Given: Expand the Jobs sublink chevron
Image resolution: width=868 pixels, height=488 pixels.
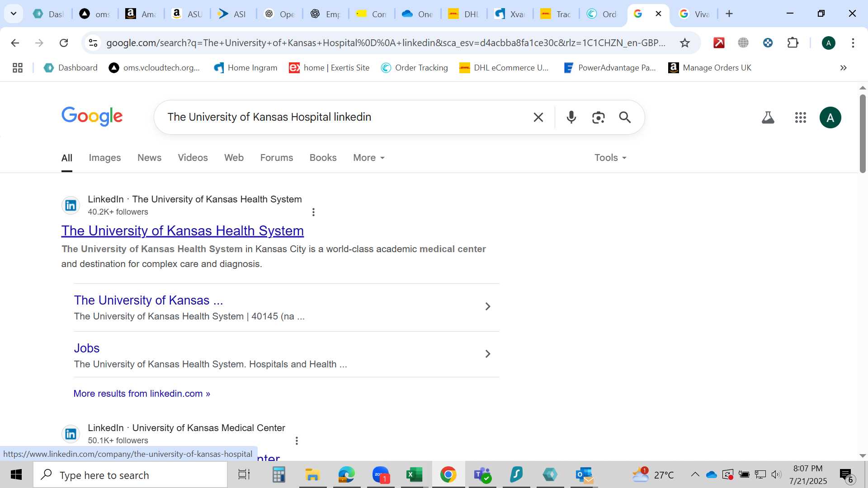Looking at the screenshot, I should click(x=487, y=354).
